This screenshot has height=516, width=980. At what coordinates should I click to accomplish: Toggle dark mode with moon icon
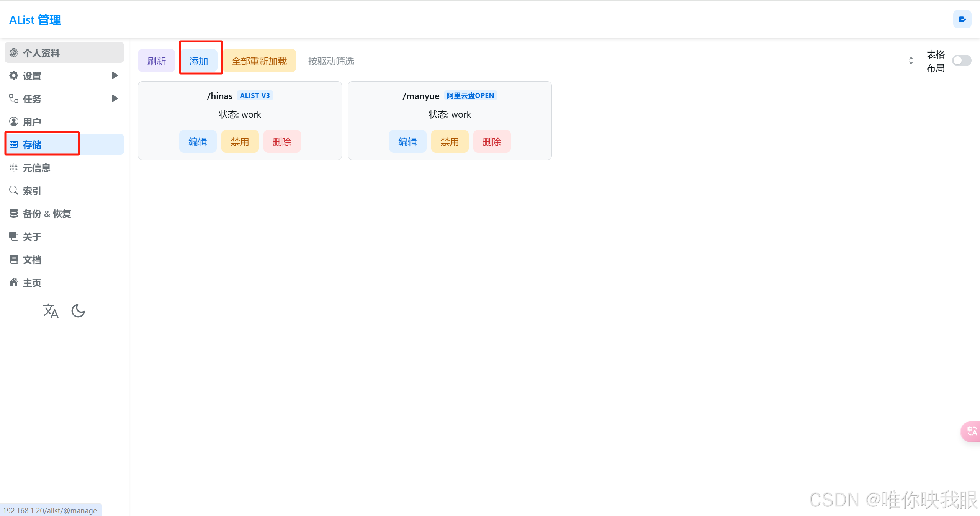tap(78, 311)
